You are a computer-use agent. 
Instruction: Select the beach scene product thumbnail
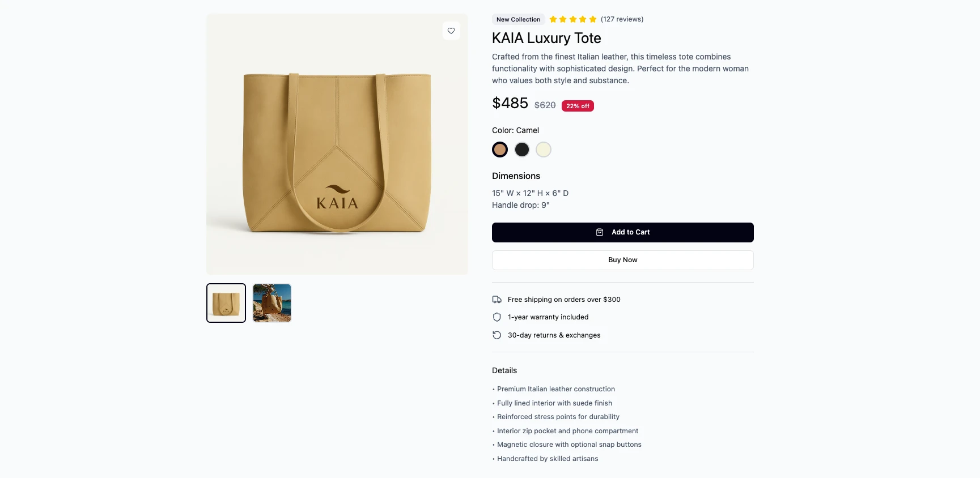271,303
